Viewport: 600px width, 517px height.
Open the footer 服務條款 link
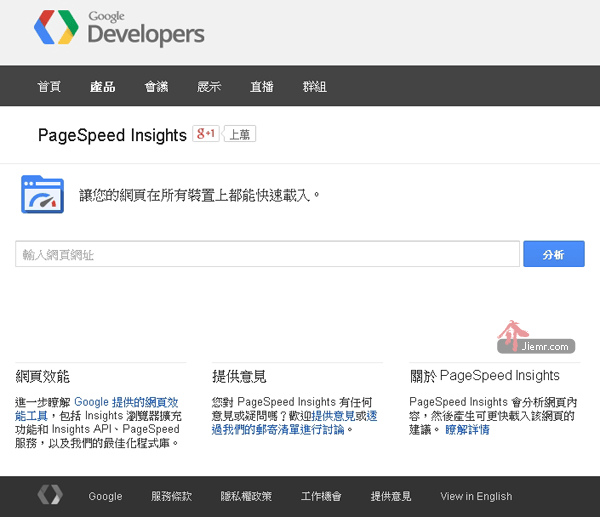(171, 496)
